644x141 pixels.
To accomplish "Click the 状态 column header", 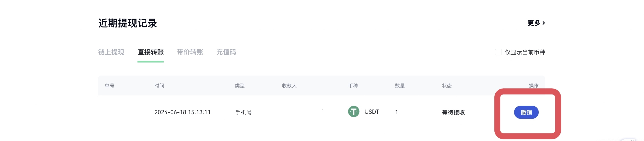I will click(x=447, y=86).
